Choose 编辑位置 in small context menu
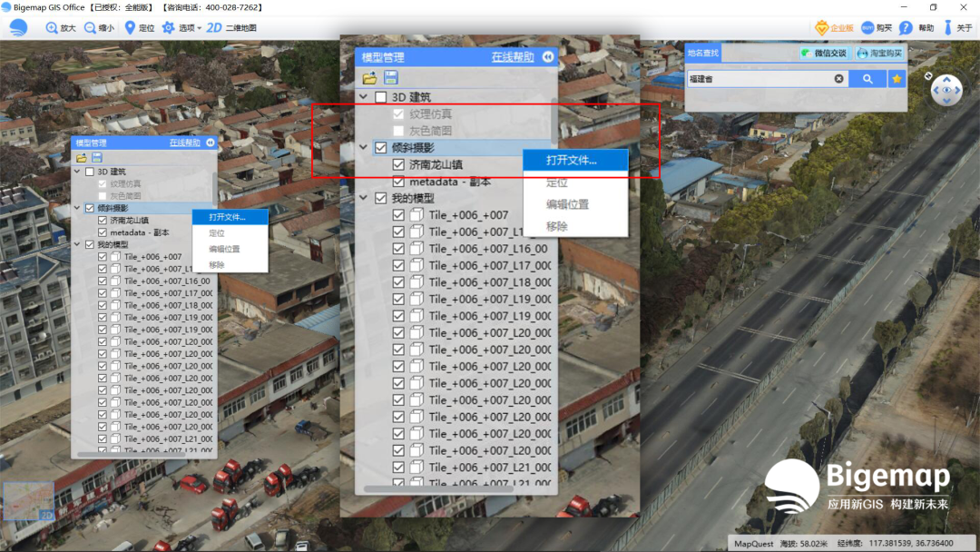This screenshot has height=552, width=980. tap(230, 249)
